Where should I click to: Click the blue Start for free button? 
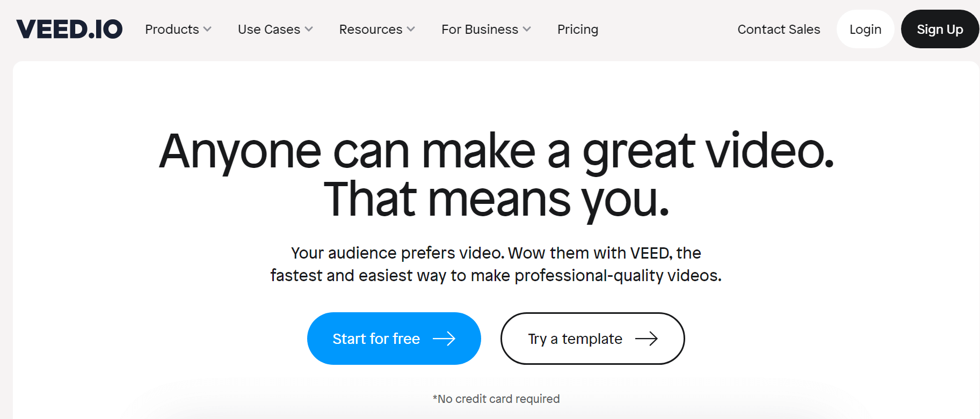(x=394, y=339)
